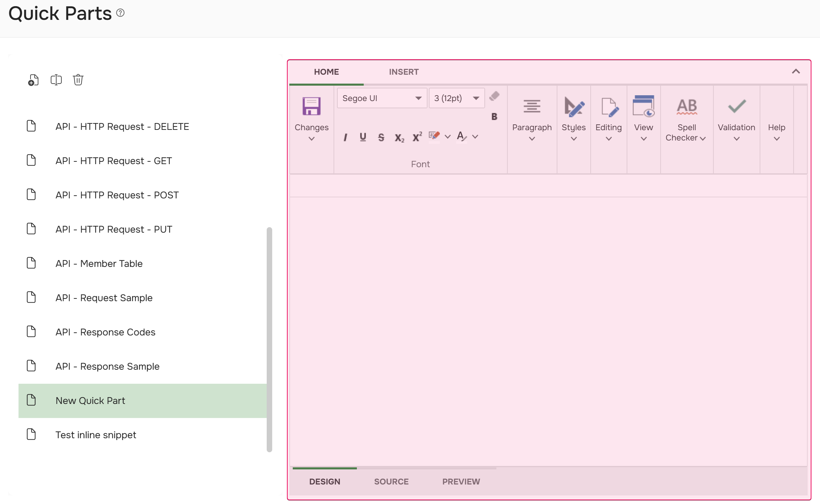
Task: Clear formatting with the eraser icon
Action: (x=494, y=96)
